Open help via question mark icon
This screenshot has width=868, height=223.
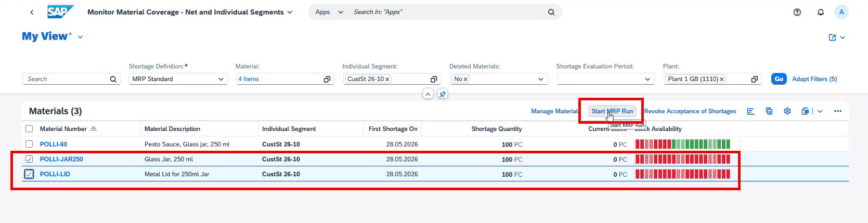pyautogui.click(x=797, y=12)
